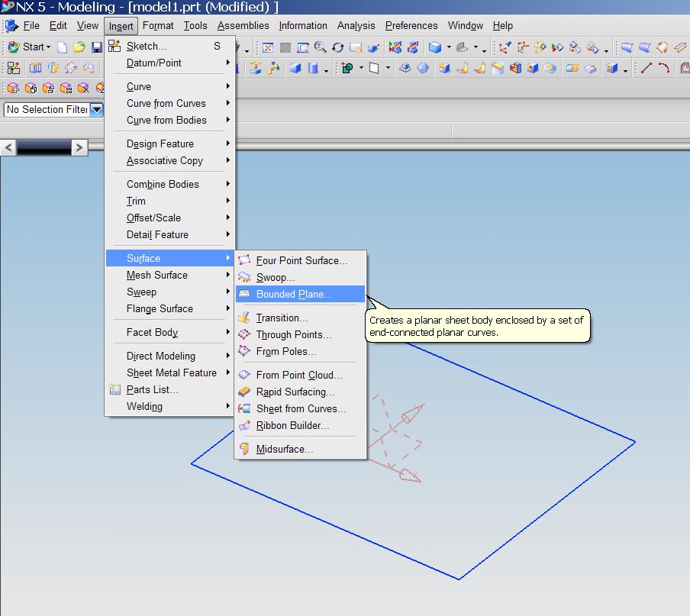Open the Format menu
690x616 pixels.
pyautogui.click(x=158, y=26)
